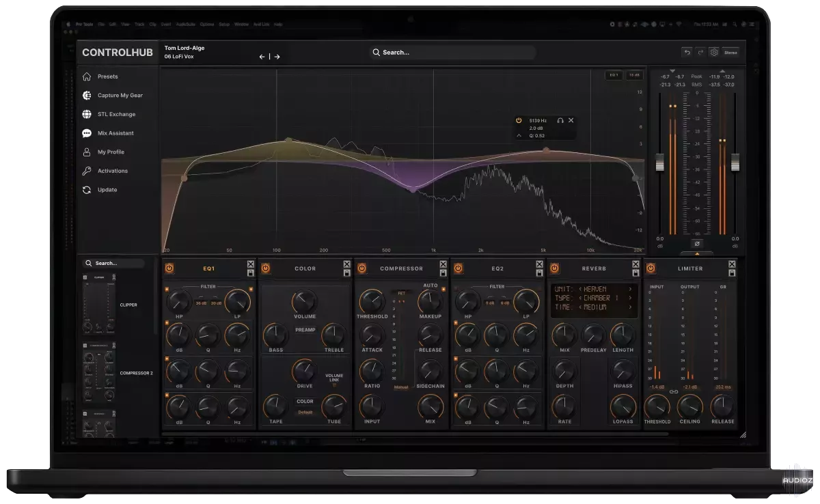Lock the LIMITER module
The height and width of the screenshot is (504, 820).
point(733,272)
